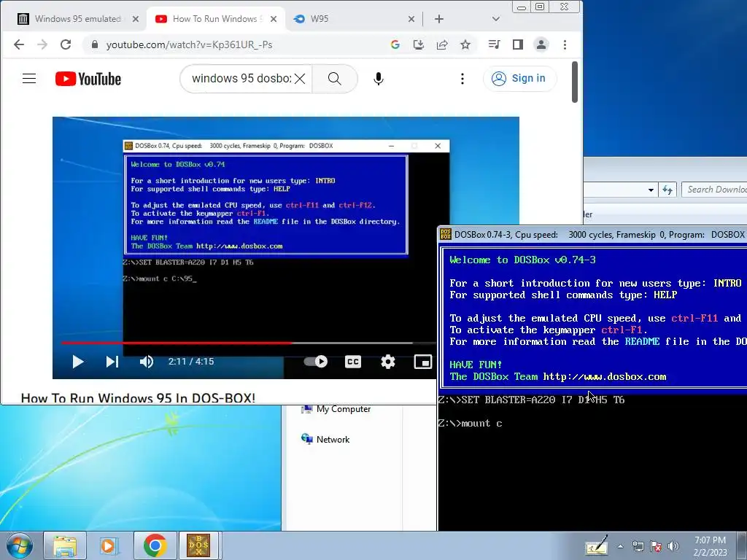Focus the YouTube search field
747x560 pixels.
[x=241, y=79]
